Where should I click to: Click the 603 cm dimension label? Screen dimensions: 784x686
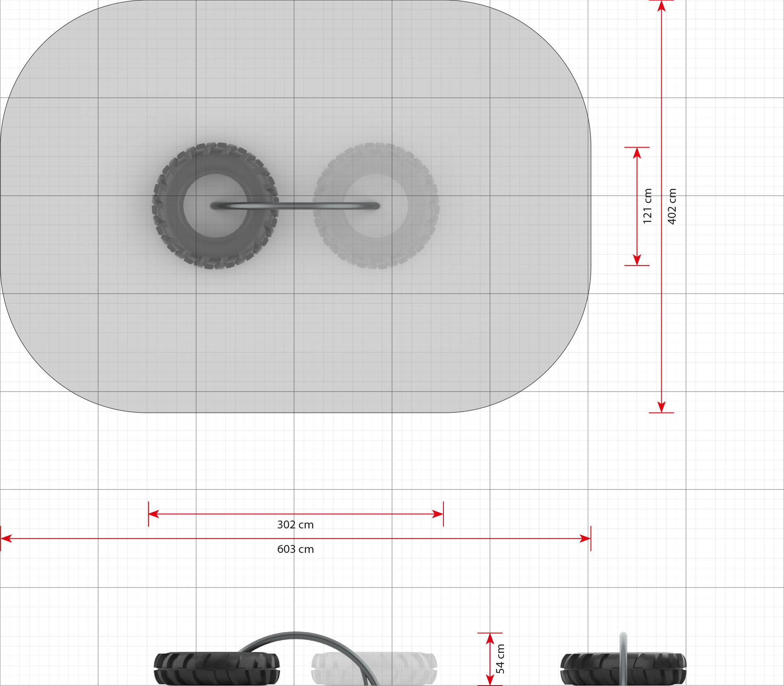295,549
